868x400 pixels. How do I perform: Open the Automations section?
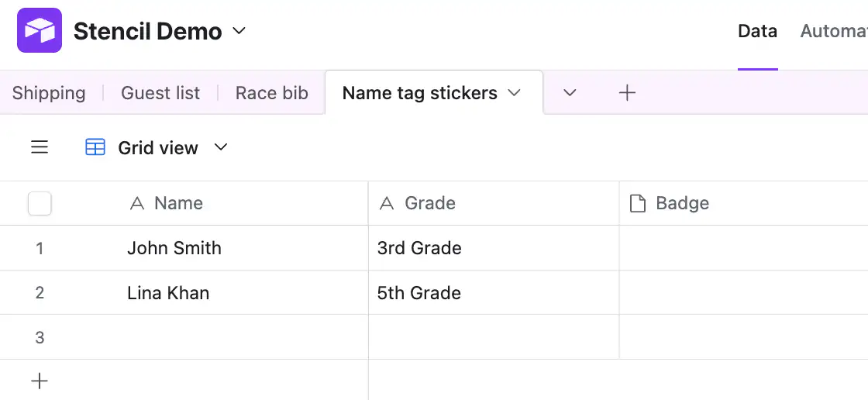[834, 31]
